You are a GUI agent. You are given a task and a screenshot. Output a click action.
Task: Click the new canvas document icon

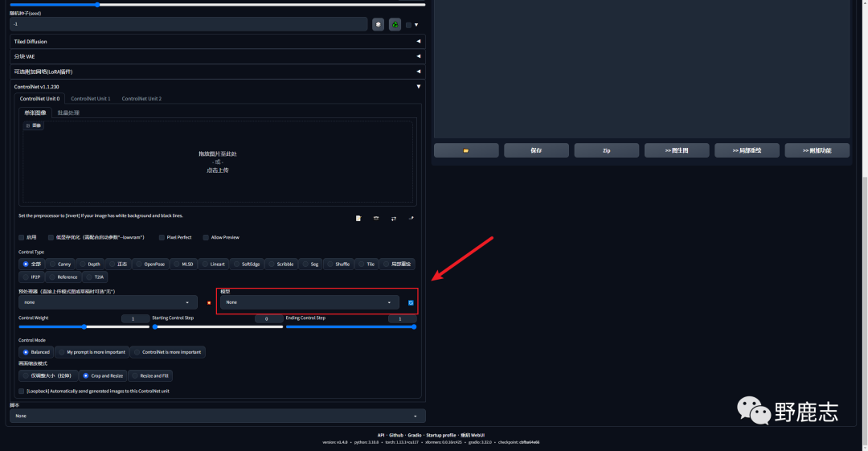click(358, 219)
